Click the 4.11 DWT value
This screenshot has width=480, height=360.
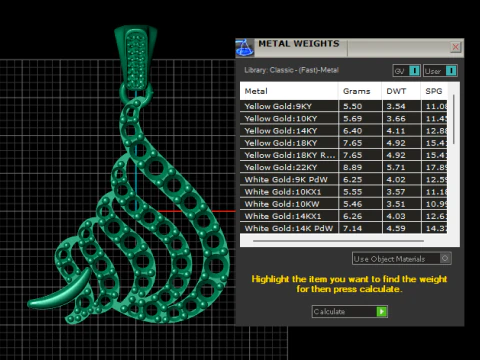(396, 131)
